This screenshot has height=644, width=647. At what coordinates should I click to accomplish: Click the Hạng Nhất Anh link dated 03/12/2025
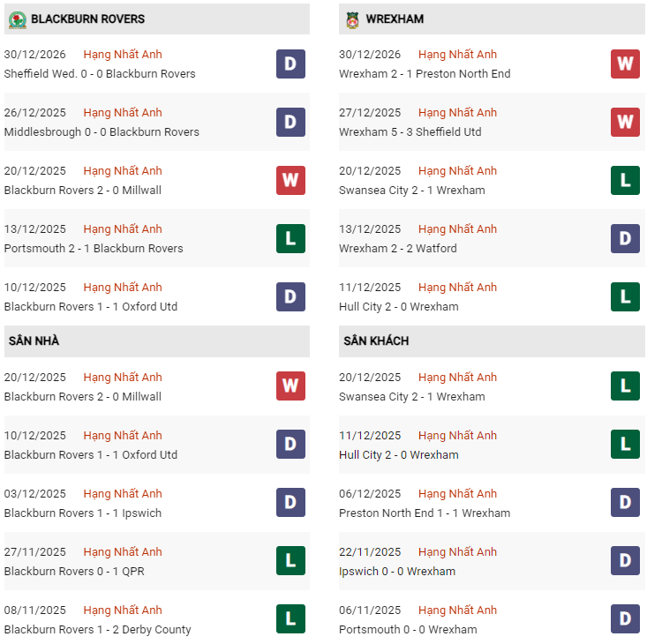point(123,494)
